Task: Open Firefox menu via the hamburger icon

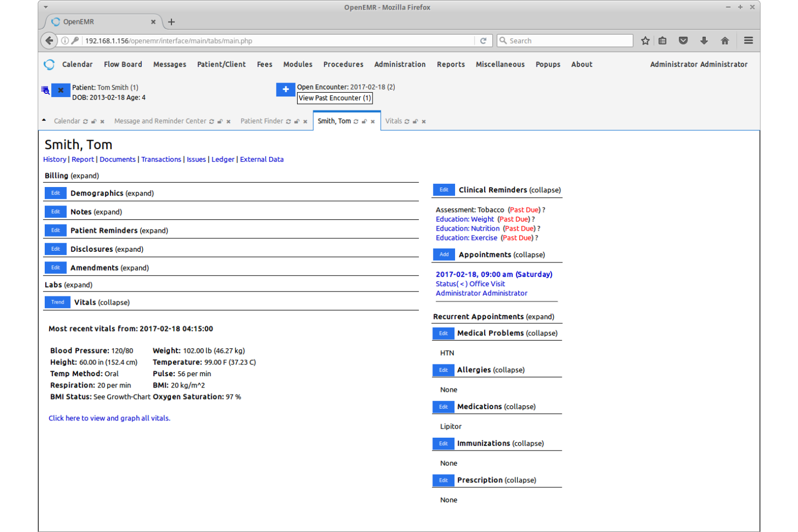Action: tap(748, 40)
